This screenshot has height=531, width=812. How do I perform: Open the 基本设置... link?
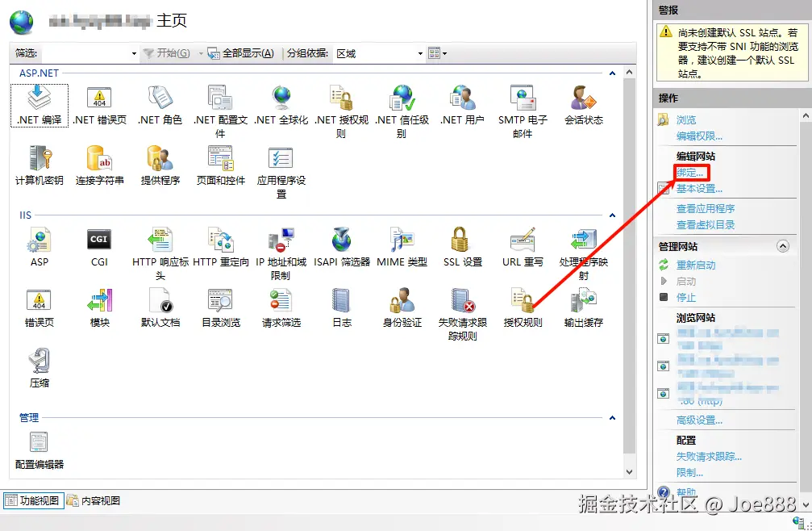pos(699,189)
